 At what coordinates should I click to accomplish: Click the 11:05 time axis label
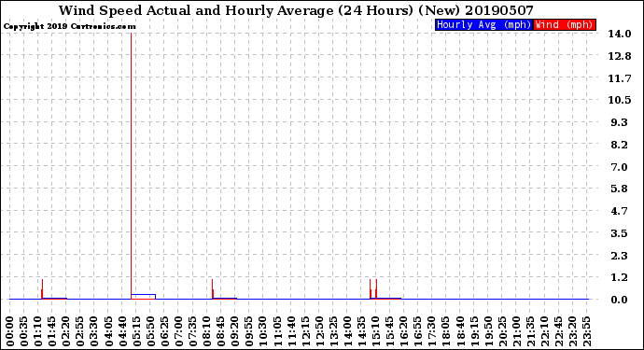pyautogui.click(x=277, y=331)
